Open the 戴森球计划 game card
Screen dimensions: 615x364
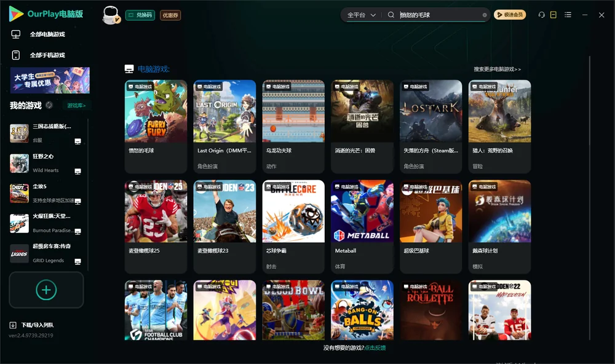(499, 226)
